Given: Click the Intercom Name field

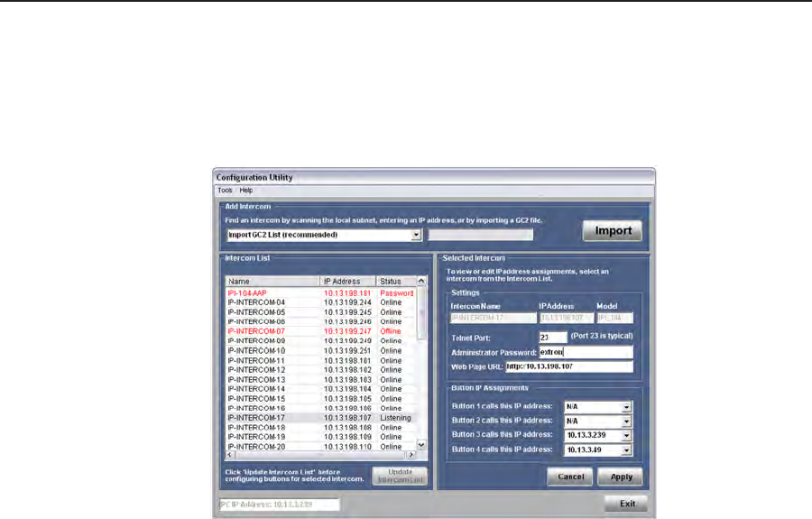Looking at the screenshot, I should (493, 318).
